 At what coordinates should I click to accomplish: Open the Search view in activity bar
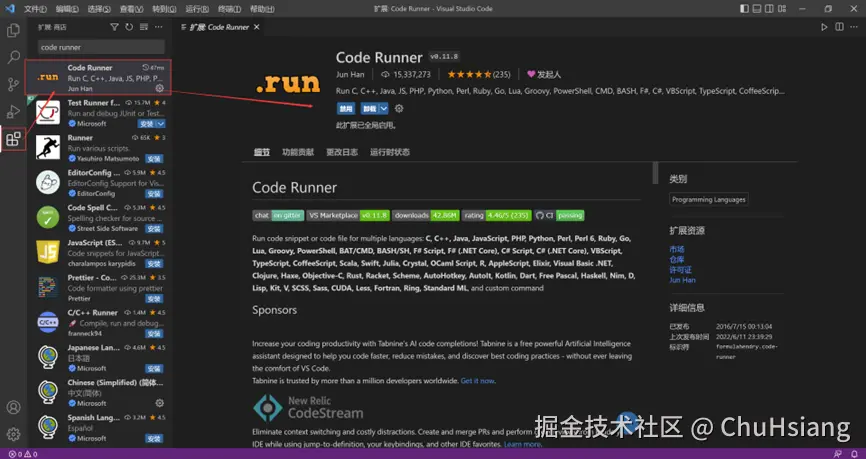(13, 57)
